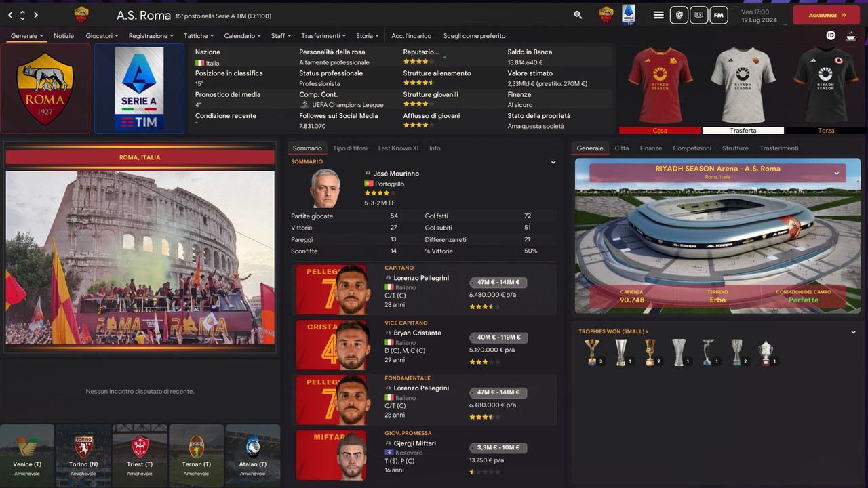Select the Trasferta away kit
Screen dimensions: 868x488
point(743,89)
